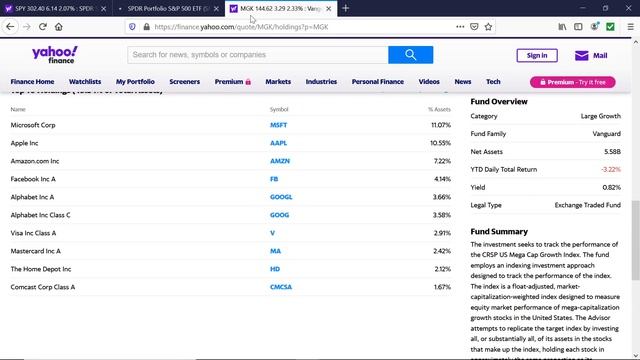
Task: Select the Yield 0.82% value
Action: click(x=611, y=188)
